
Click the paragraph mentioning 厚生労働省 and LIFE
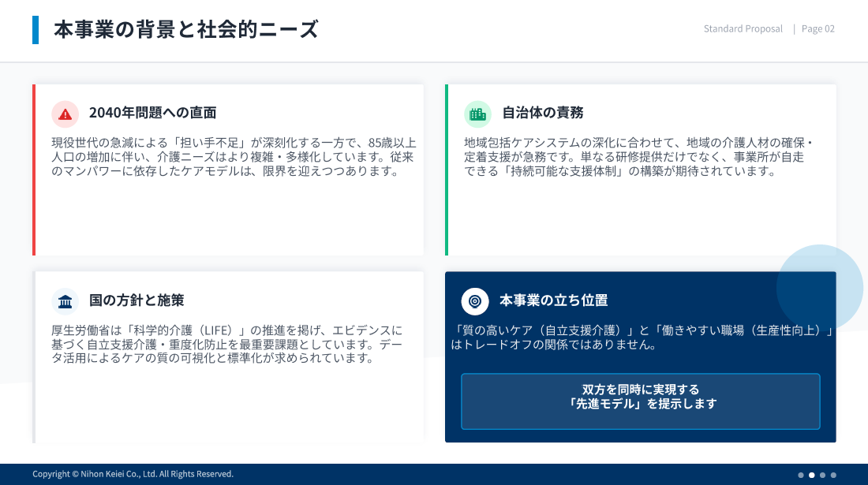coord(227,344)
